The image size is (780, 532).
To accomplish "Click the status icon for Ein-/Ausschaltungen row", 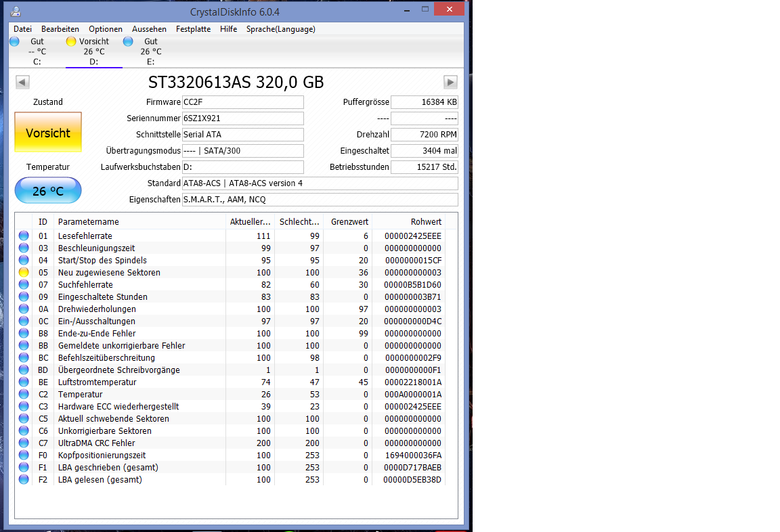I will (x=24, y=321).
